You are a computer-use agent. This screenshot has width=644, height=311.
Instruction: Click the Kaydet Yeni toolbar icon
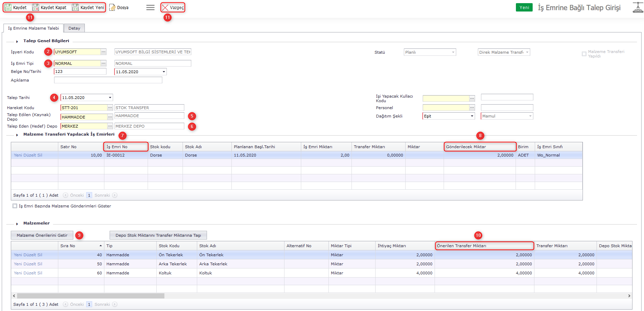[x=75, y=7]
